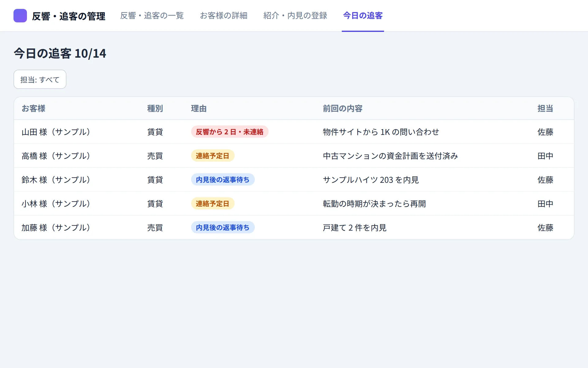Click the 反響・追客の管理 app title

(69, 16)
